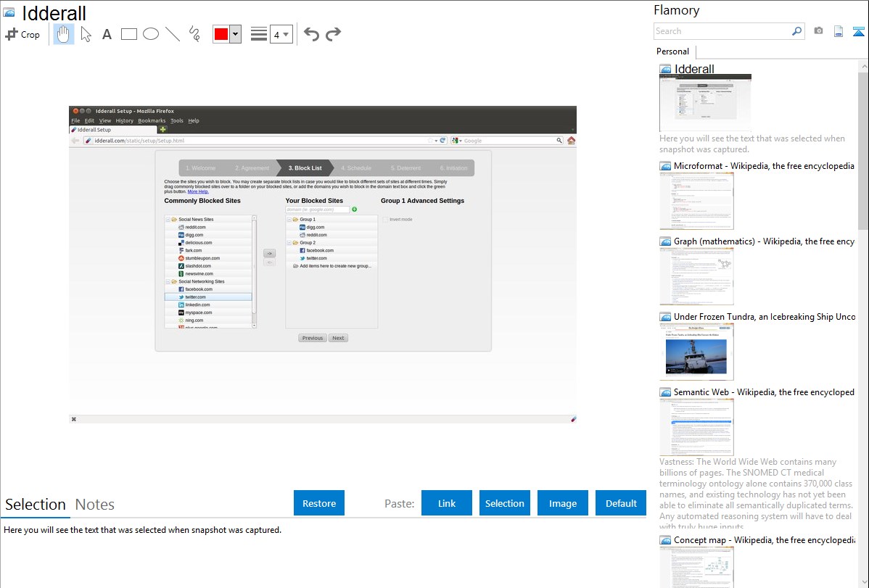This screenshot has height=588, width=869.
Task: Click the X icon below the snapshot
Action: coord(74,420)
